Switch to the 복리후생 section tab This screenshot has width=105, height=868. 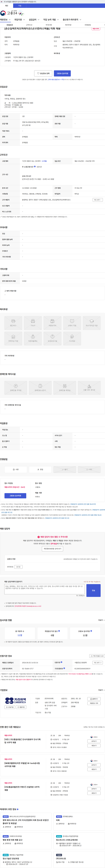tap(68, 25)
